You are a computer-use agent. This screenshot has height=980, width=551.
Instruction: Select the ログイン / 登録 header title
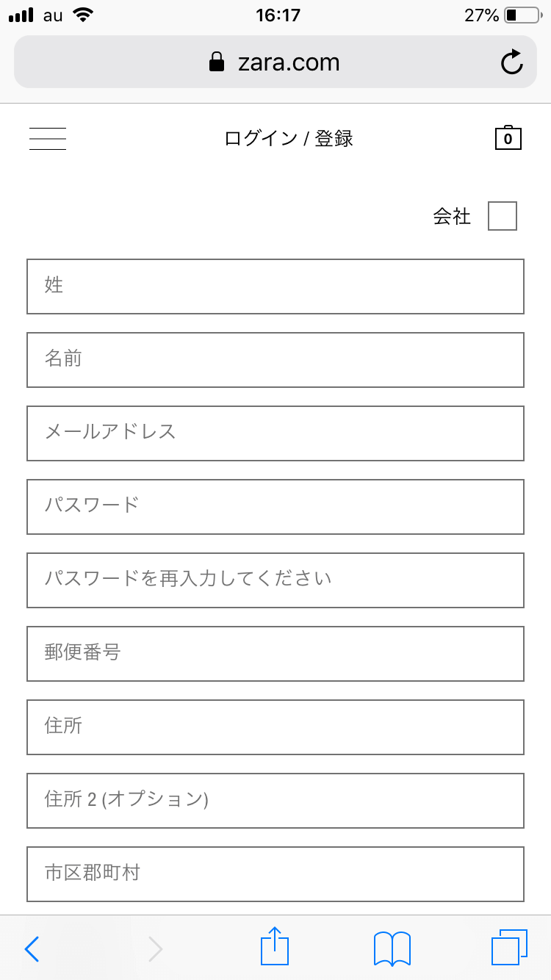click(x=289, y=138)
